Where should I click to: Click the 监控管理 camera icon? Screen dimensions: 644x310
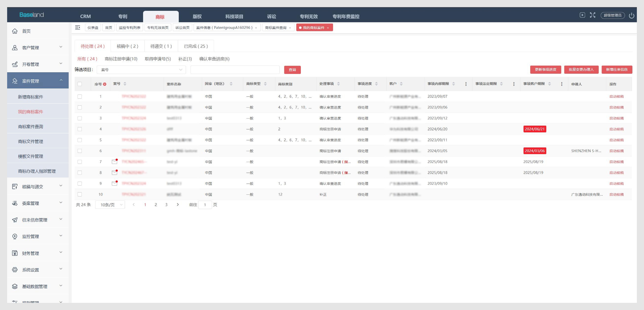(15, 236)
